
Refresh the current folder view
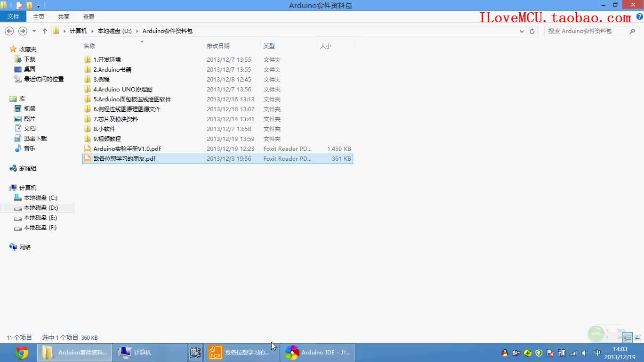click(532, 31)
